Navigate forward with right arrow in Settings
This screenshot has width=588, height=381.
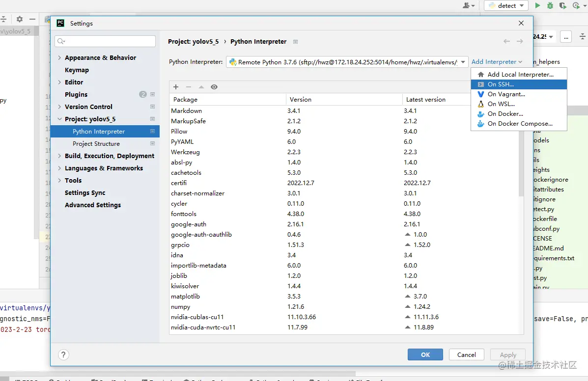click(520, 41)
